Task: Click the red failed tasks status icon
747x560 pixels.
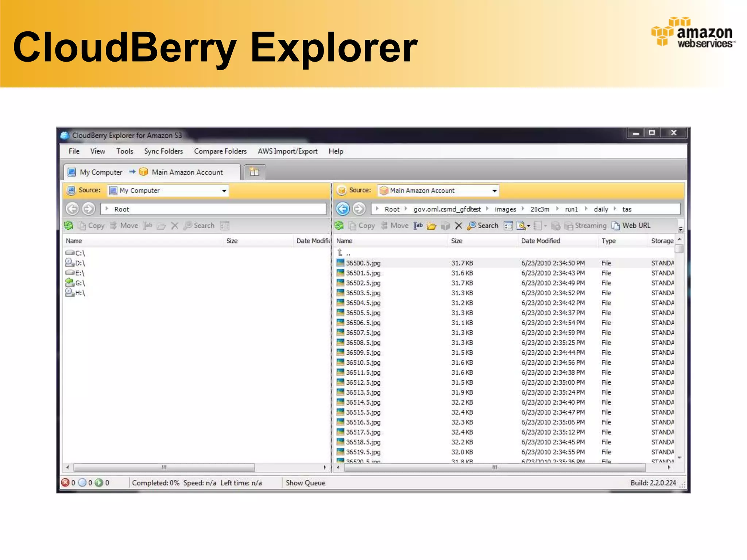Action: point(65,483)
